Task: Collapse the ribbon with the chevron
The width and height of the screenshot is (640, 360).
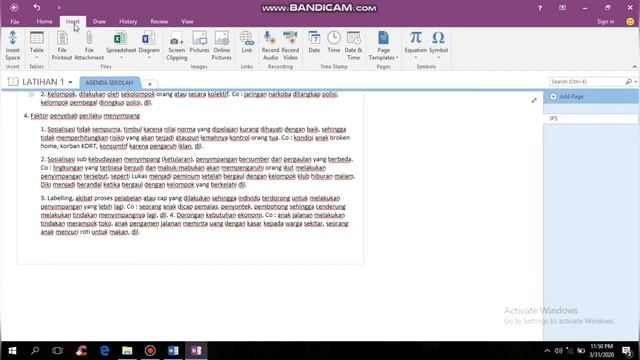Action: point(634,67)
